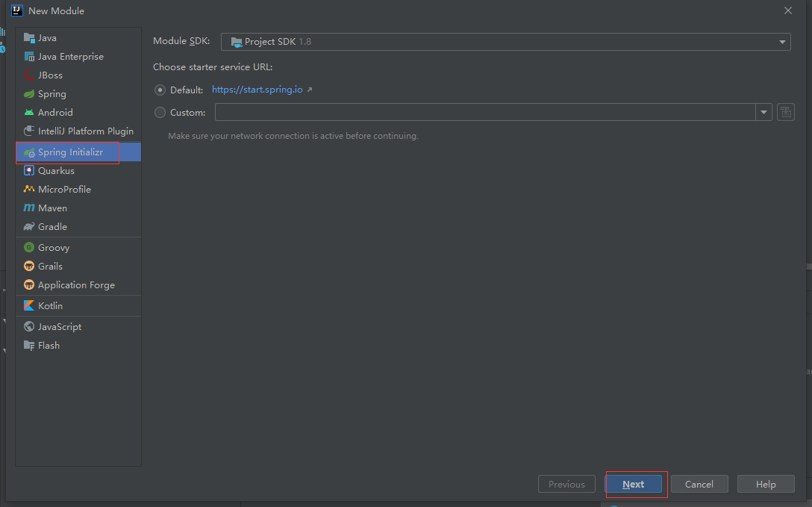812x507 pixels.
Task: Choose Java Enterprise module type
Action: pyautogui.click(x=78, y=57)
